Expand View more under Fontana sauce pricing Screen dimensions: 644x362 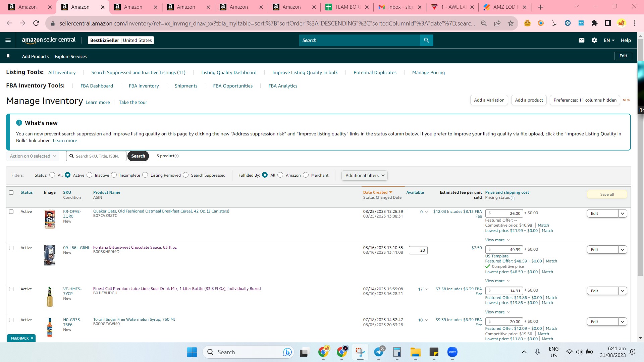tap(497, 281)
